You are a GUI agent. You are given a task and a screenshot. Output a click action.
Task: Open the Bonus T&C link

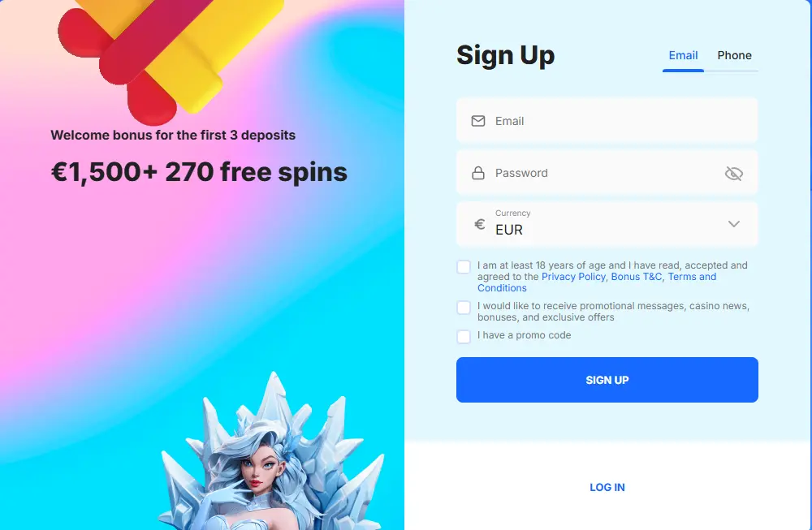coord(637,277)
